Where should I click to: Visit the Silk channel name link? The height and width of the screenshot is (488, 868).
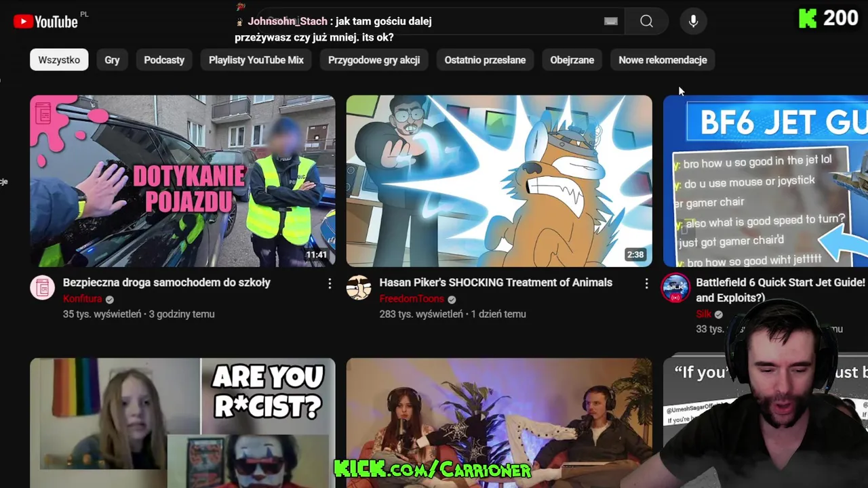[703, 314]
